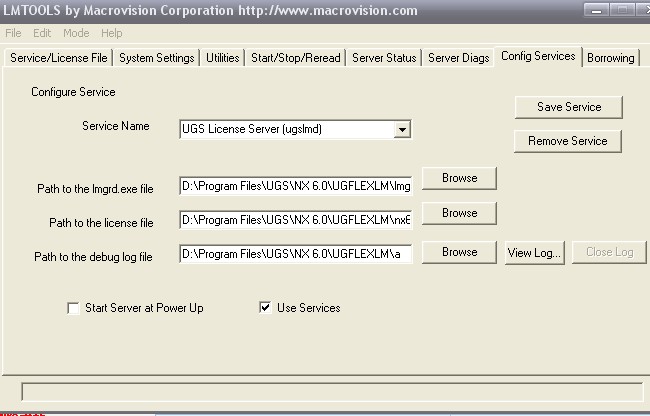Click the Config Services tab
The width and height of the screenshot is (650, 416).
point(538,56)
